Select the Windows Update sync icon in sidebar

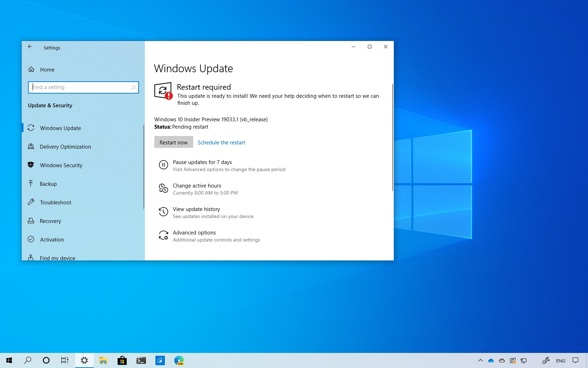[31, 128]
